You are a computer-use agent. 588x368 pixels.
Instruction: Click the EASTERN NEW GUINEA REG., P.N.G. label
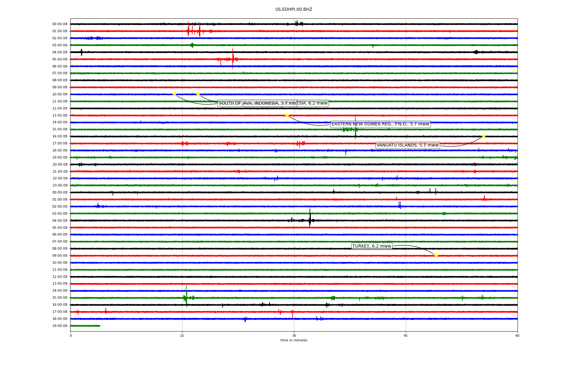point(380,124)
